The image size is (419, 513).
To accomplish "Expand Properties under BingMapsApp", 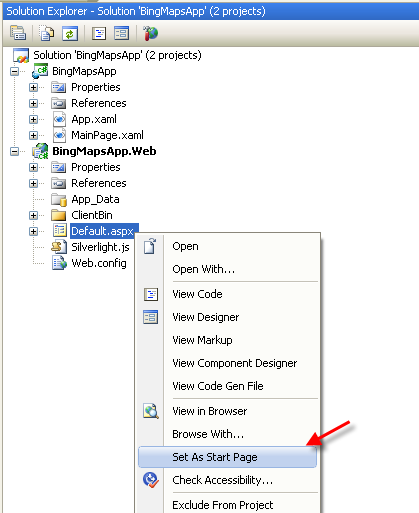I will [33, 87].
